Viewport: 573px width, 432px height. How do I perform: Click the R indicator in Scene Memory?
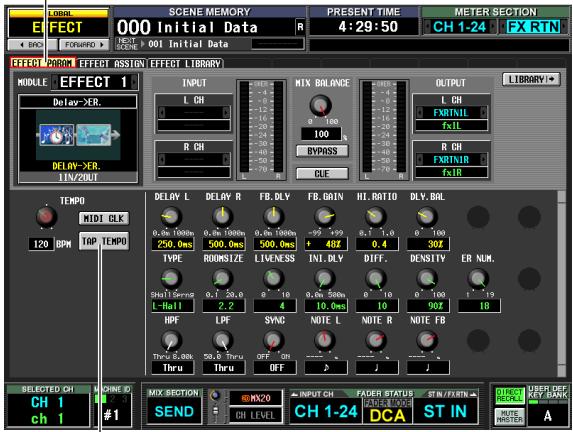click(300, 27)
